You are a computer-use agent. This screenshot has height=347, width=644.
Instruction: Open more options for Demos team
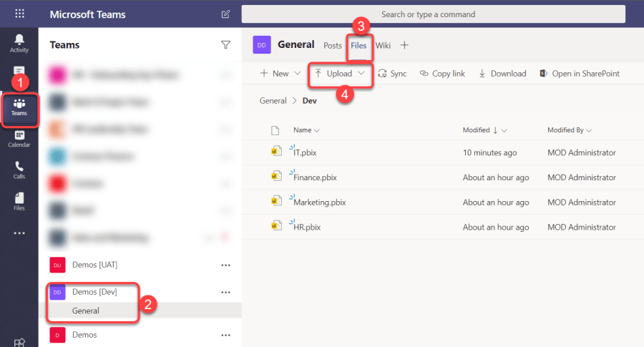pyautogui.click(x=225, y=335)
